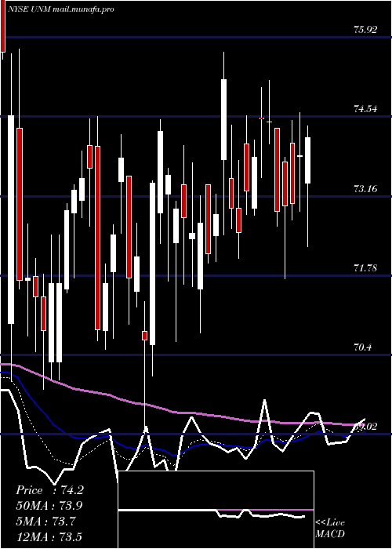Click the '<<Live MACD' label
The width and height of the screenshot is (392, 549).
tap(330, 528)
